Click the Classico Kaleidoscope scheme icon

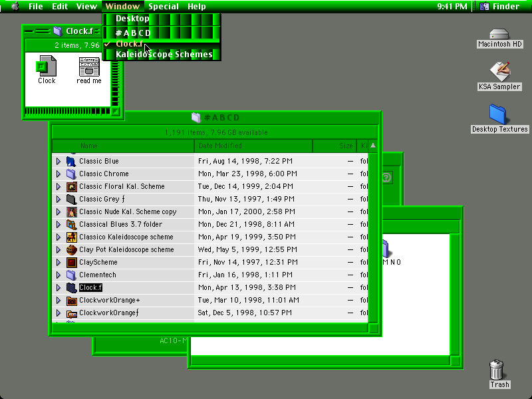point(71,237)
